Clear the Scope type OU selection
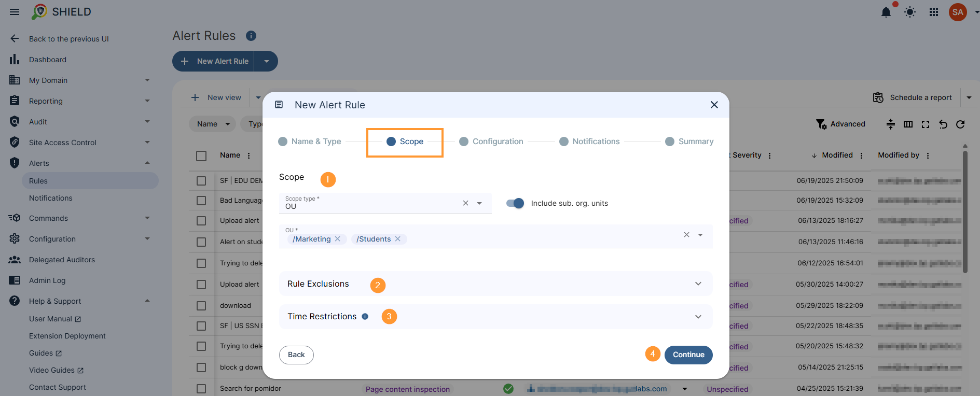The width and height of the screenshot is (980, 396). tap(465, 203)
